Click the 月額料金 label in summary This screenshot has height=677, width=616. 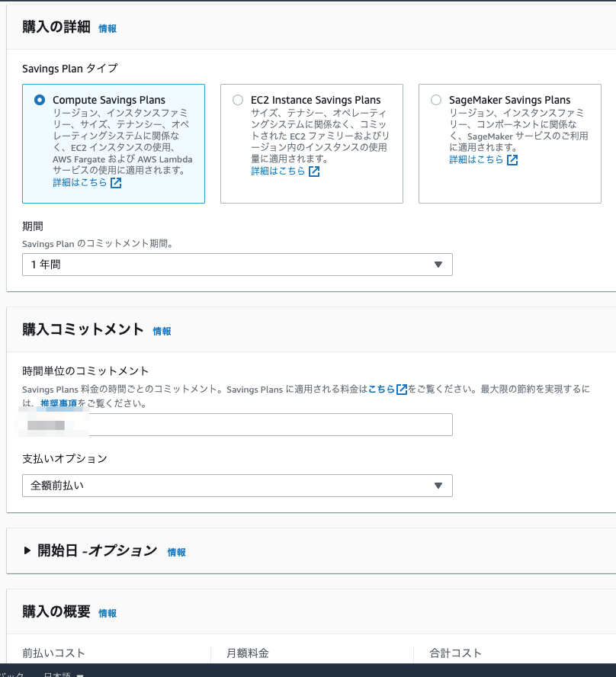(248, 653)
